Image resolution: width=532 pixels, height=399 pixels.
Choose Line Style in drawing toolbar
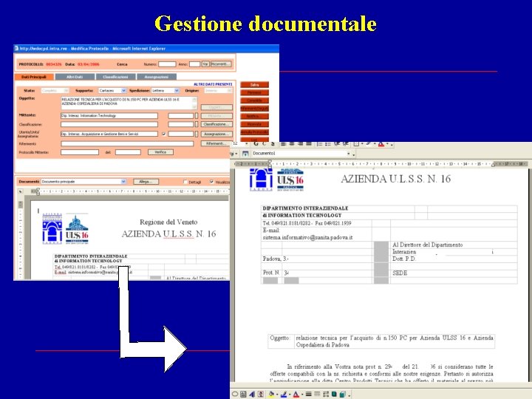[x=308, y=394]
